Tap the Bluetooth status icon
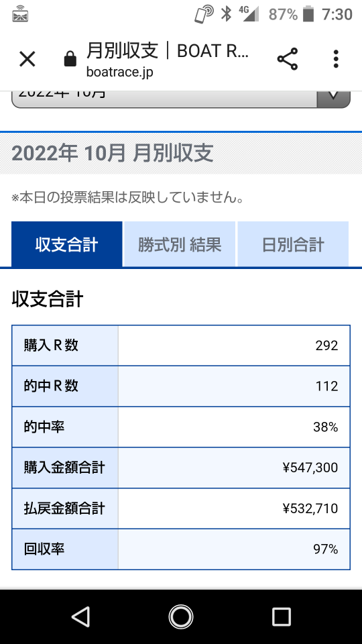362x644 pixels. pos(226,14)
